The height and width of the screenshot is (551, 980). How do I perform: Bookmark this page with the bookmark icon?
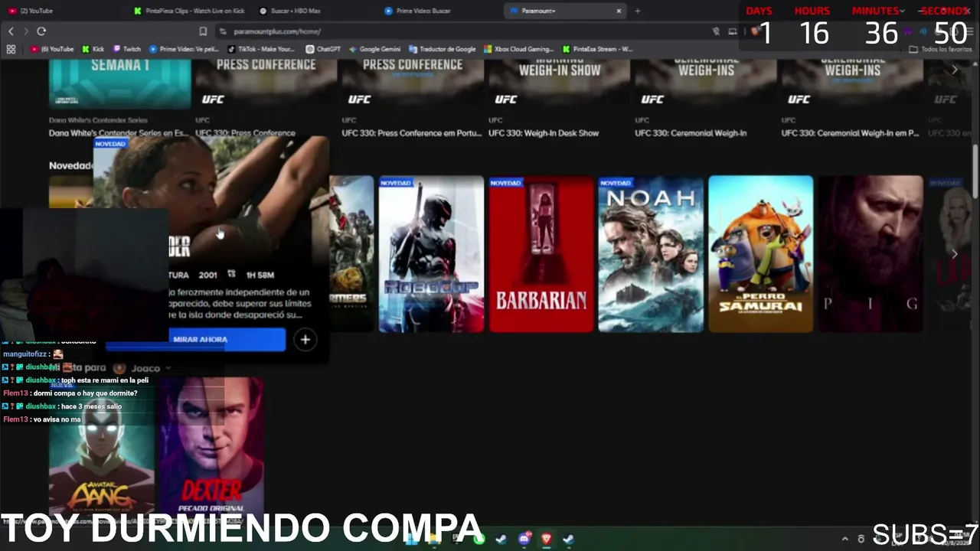point(203,31)
